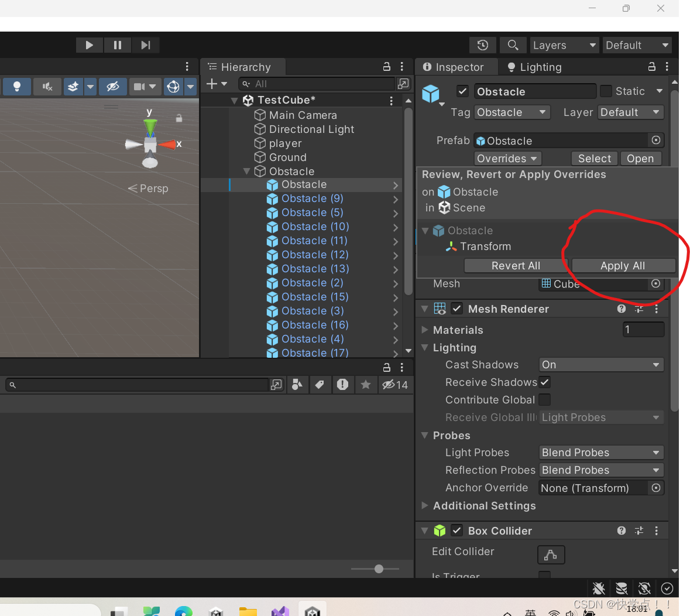Viewport: 690px width, 616px height.
Task: Open Hierarchy panel three-dot menu
Action: coord(401,67)
